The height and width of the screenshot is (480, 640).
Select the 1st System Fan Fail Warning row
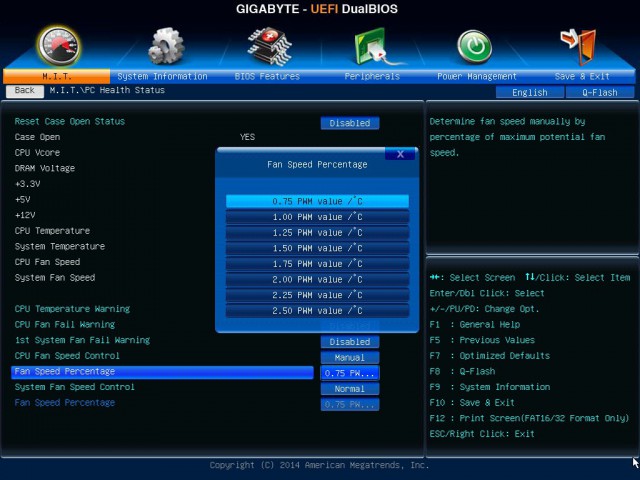(82, 340)
